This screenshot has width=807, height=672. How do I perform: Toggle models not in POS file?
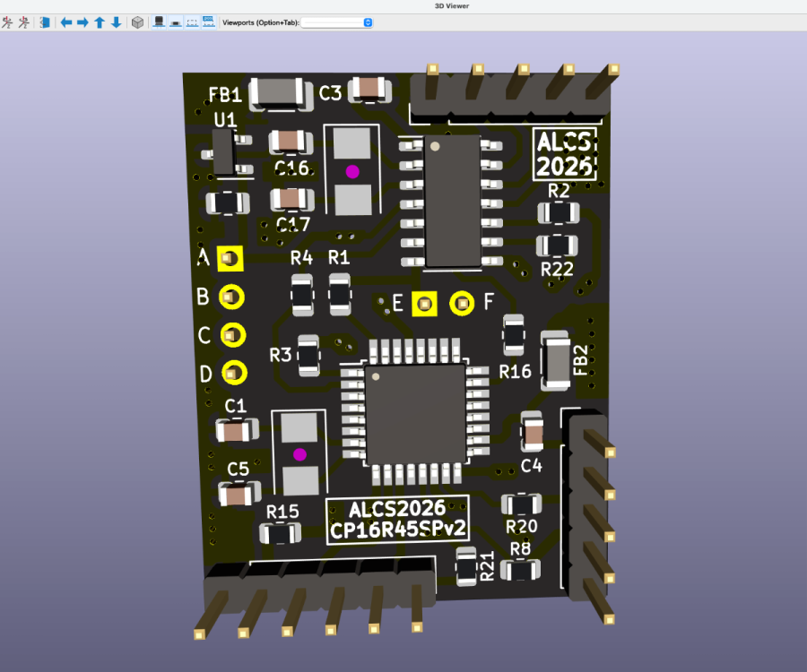point(208,22)
